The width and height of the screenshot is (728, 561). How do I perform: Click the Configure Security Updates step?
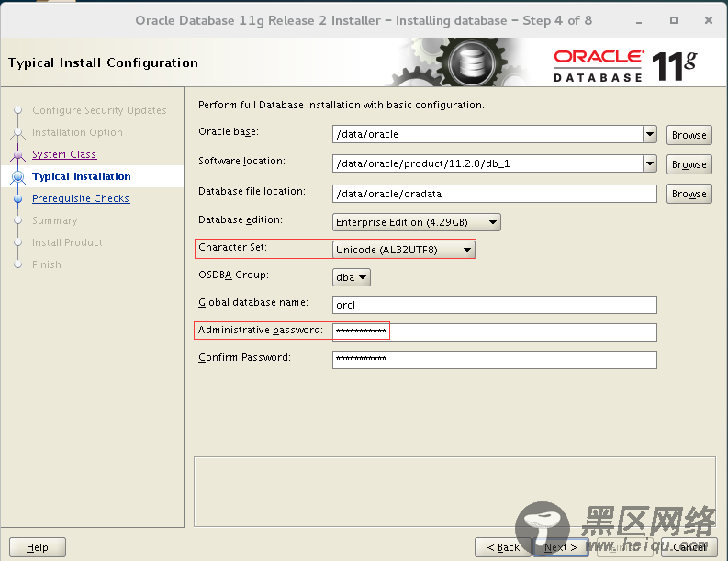point(99,110)
